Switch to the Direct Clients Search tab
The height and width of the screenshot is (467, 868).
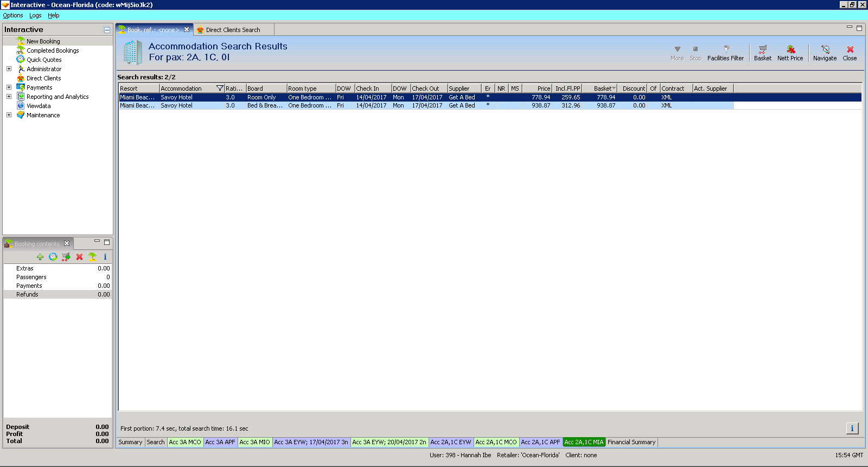click(233, 30)
